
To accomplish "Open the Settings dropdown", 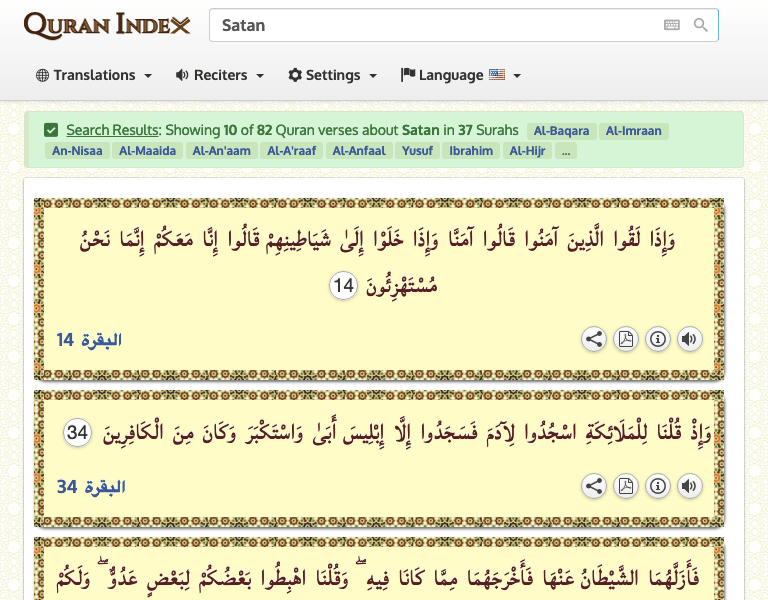I will click(x=333, y=75).
